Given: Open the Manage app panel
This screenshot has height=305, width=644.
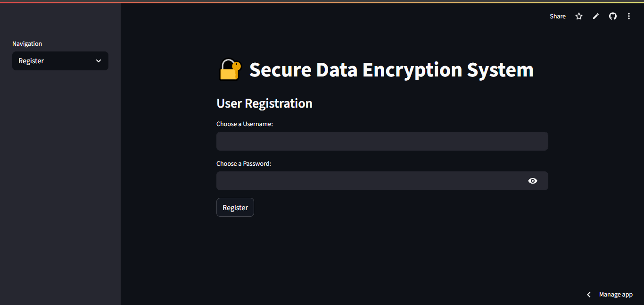Looking at the screenshot, I should coord(616,295).
